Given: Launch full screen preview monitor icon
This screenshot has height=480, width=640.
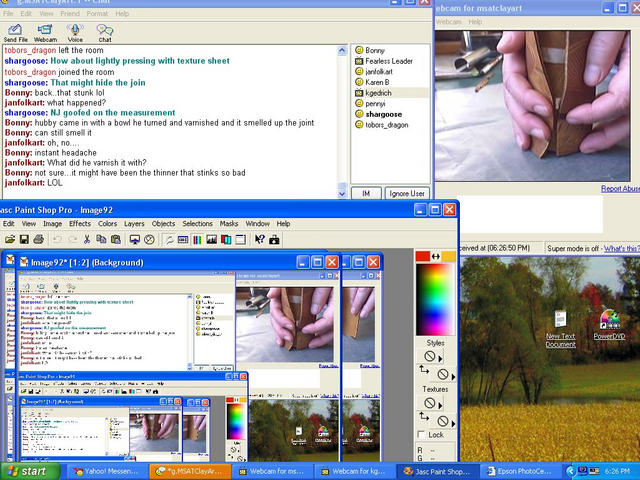Looking at the screenshot, I should coord(135,240).
